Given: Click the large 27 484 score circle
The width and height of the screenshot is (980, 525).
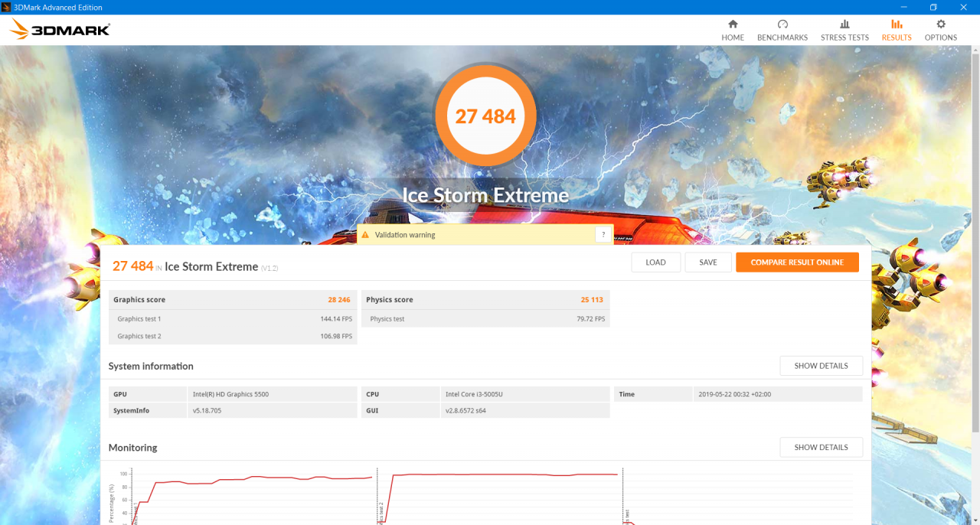Looking at the screenshot, I should (x=485, y=116).
